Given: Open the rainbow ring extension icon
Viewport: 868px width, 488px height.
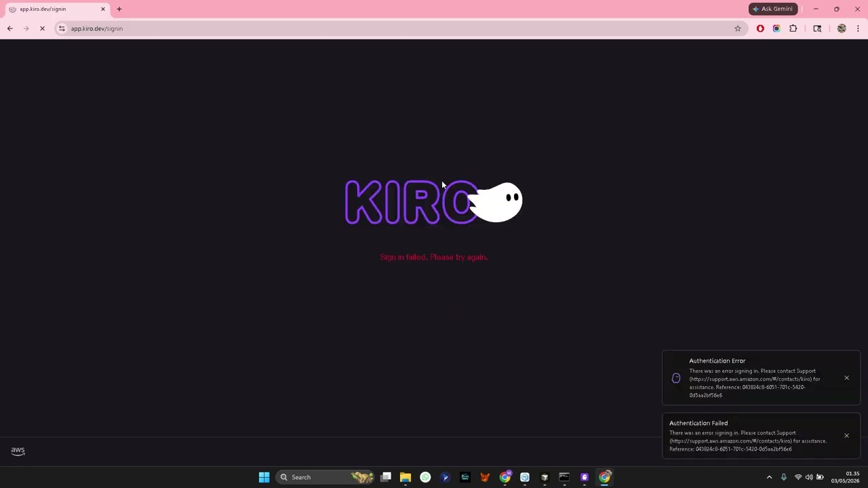Looking at the screenshot, I should click(x=776, y=28).
